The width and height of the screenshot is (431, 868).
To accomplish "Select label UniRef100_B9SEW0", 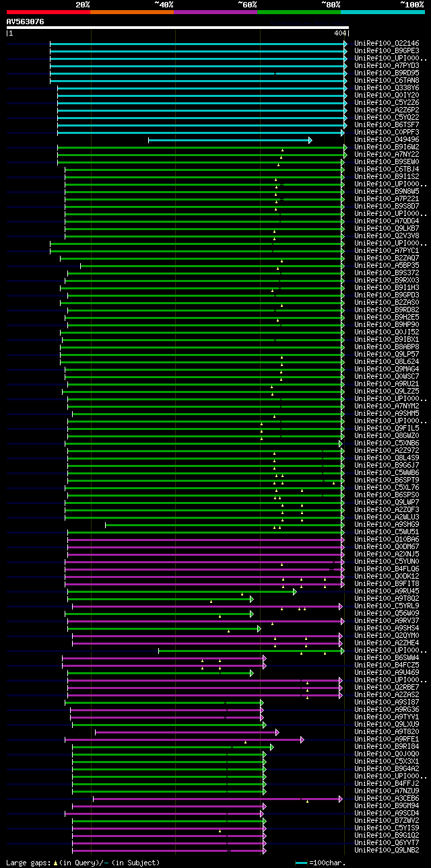I will pyautogui.click(x=387, y=161).
